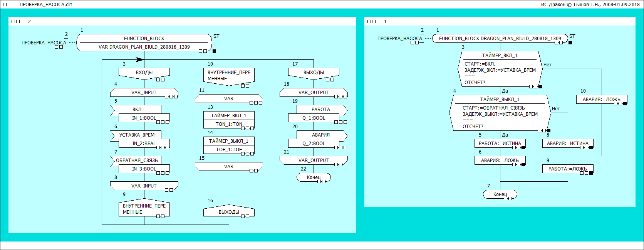Click the FUNCTION_BLOCK DRAGON_PLAN_BIULD_280818_1309 header in diagram 1
Screen dimensions: 644x250
[x=500, y=39]
